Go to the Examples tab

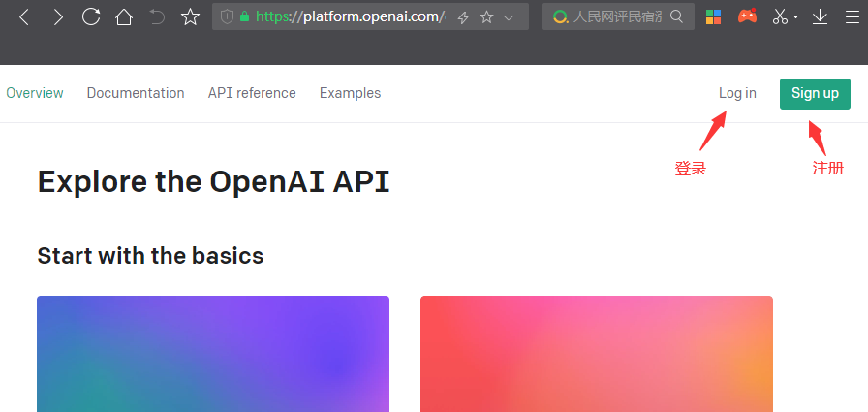pos(351,93)
